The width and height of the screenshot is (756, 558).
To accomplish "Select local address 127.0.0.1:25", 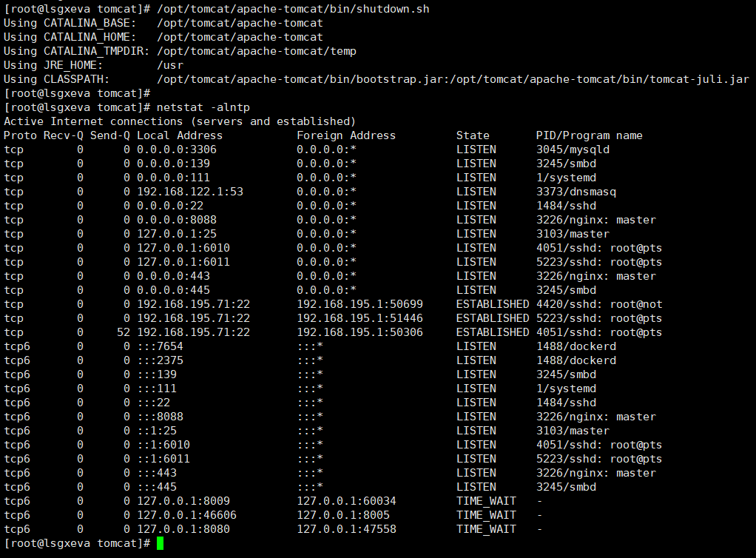I will coord(177,233).
